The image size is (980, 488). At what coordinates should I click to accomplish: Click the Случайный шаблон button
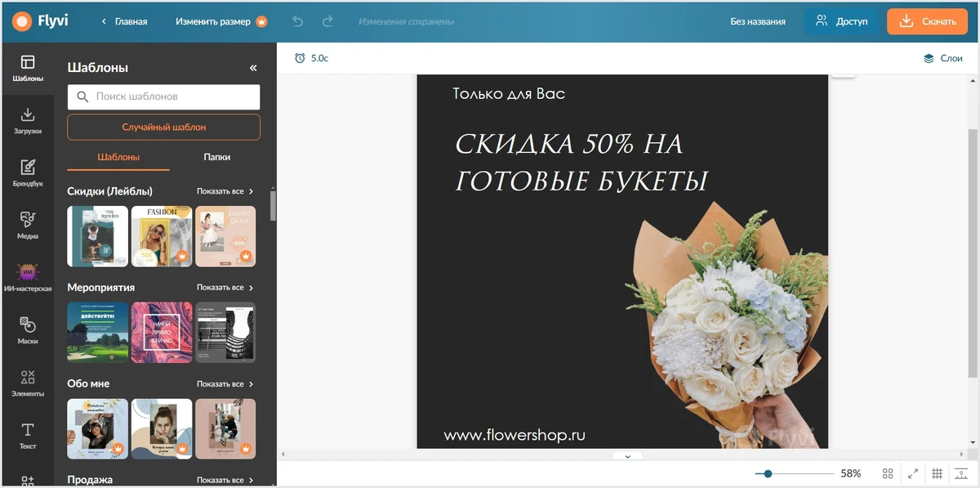[164, 128]
